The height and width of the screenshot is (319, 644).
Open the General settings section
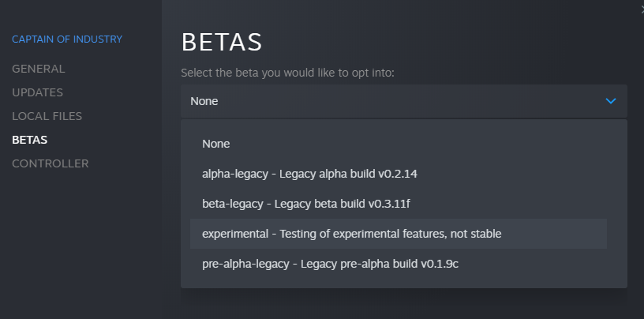[38, 69]
